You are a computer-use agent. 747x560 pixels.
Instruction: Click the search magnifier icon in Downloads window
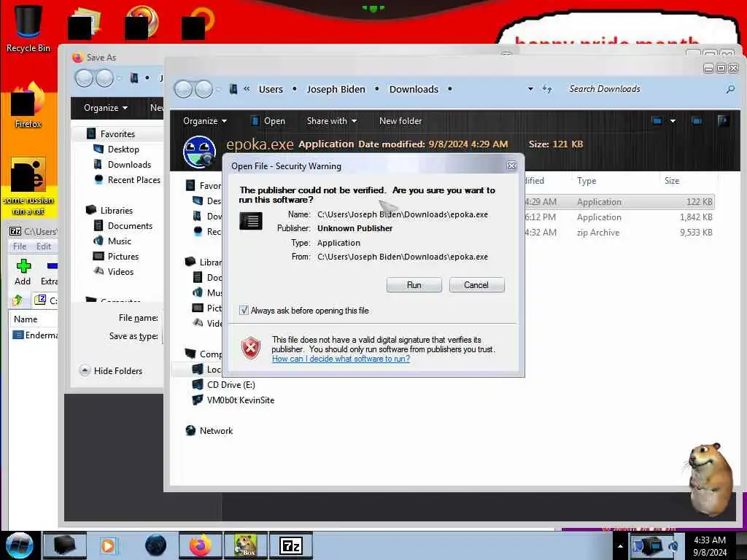[x=730, y=89]
